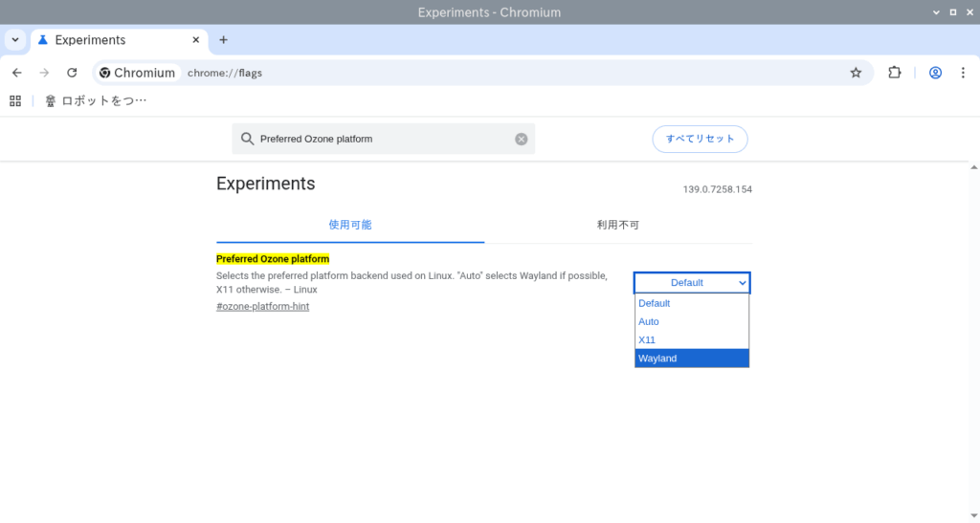Choose Auto in the Ozone dropdown

pos(691,322)
